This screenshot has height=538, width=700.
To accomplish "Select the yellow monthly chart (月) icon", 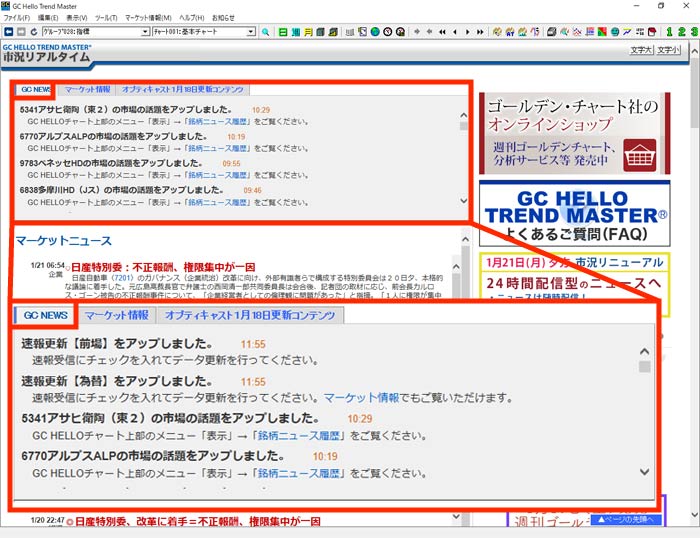I will [308, 32].
